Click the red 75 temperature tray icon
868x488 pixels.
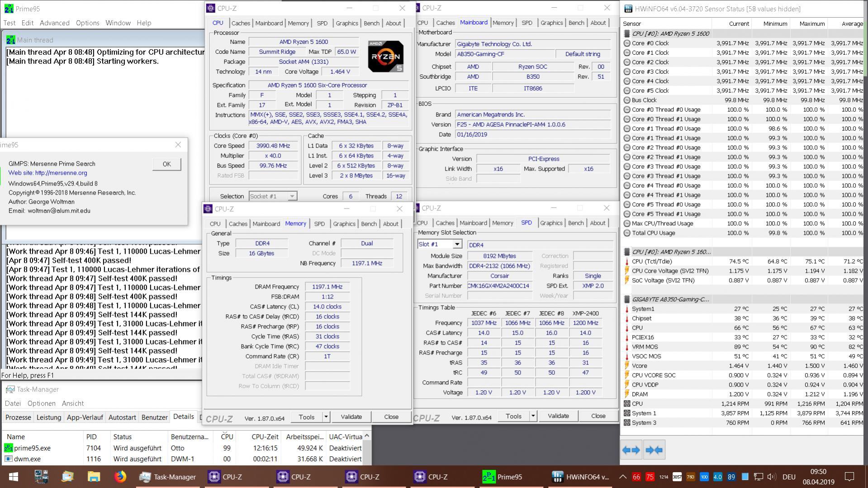click(x=650, y=477)
